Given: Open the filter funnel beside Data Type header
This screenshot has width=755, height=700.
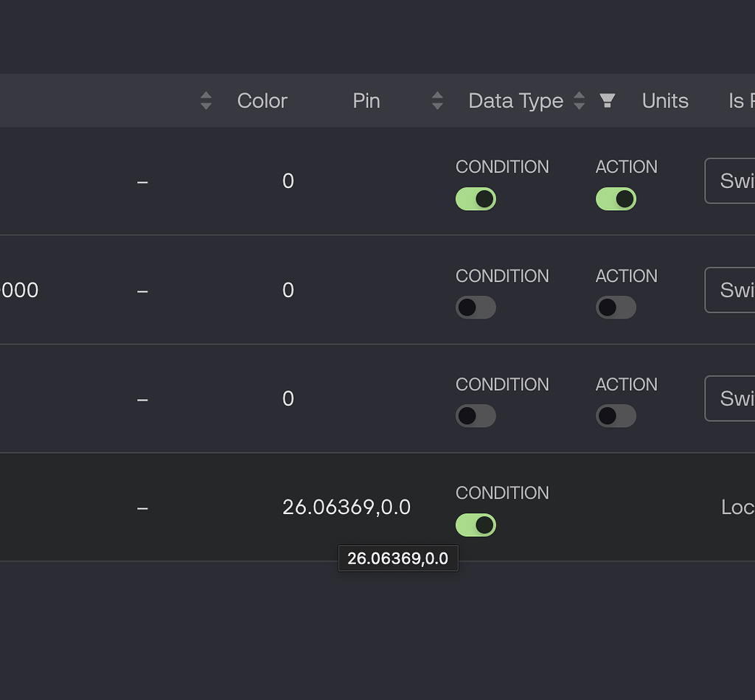Looking at the screenshot, I should coord(607,100).
